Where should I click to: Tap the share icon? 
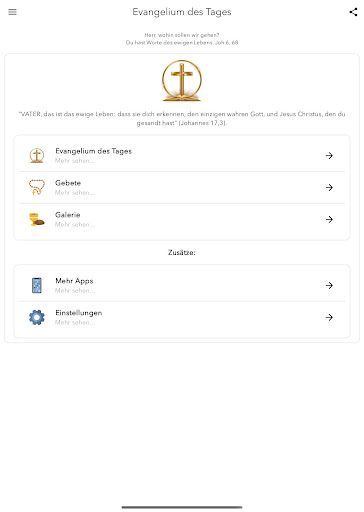tap(353, 12)
